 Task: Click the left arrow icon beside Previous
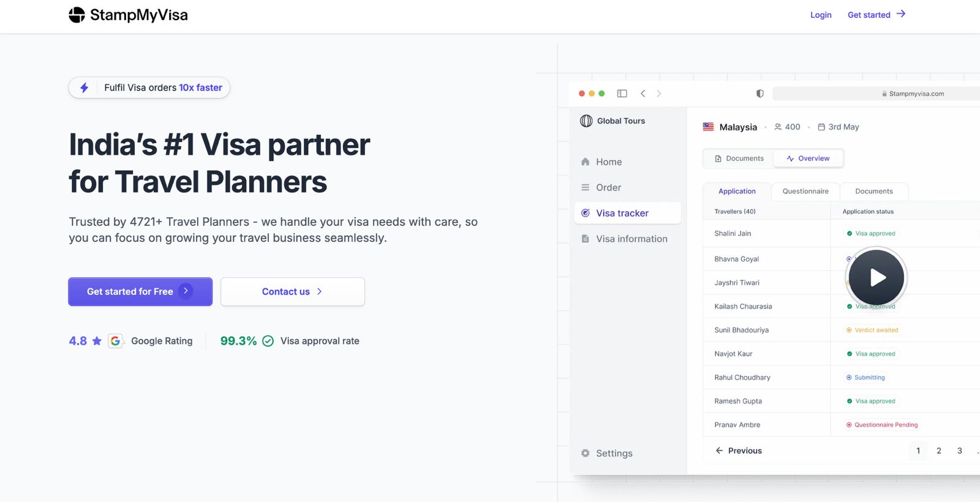click(x=719, y=451)
